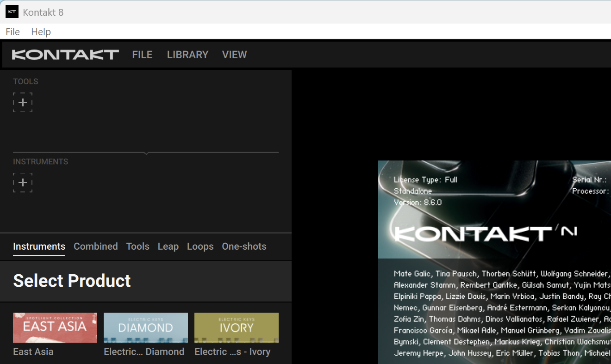Switch to the Tools browser tab

click(138, 247)
